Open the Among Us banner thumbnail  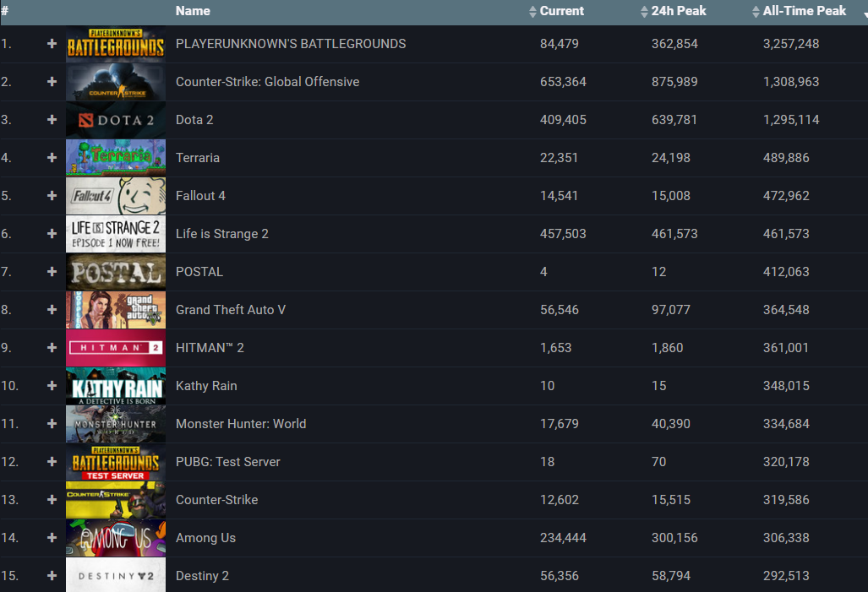click(x=116, y=538)
